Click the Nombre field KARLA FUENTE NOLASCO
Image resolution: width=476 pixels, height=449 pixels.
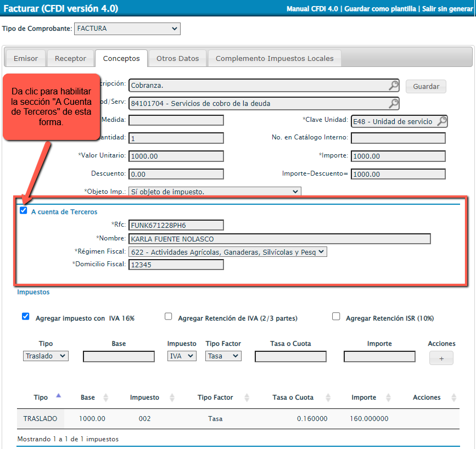click(279, 239)
